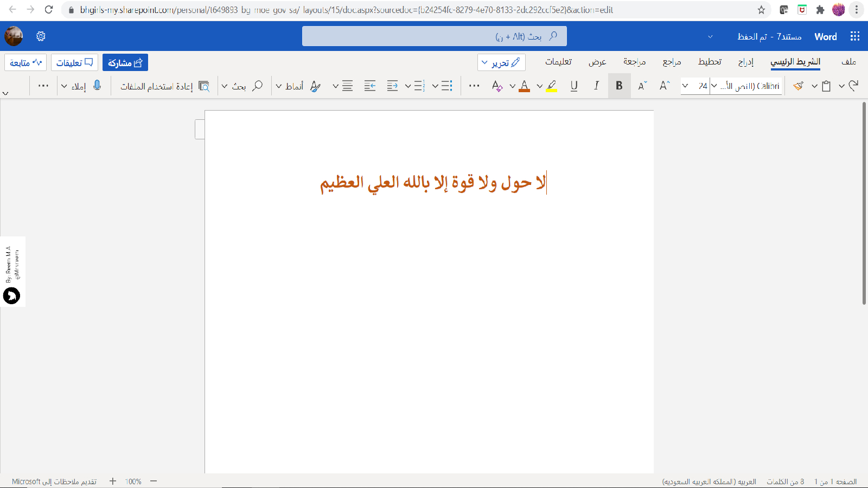
Task: Click the Undo arrow icon
Action: pyautogui.click(x=854, y=86)
